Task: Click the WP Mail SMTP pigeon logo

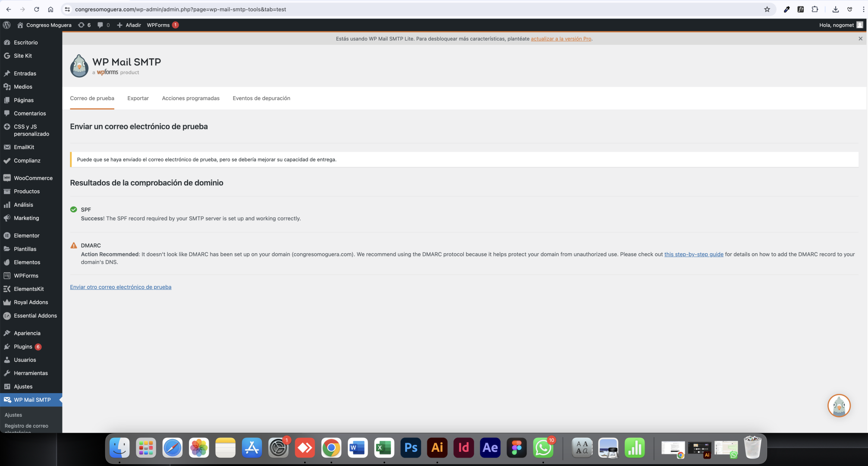Action: click(x=79, y=66)
